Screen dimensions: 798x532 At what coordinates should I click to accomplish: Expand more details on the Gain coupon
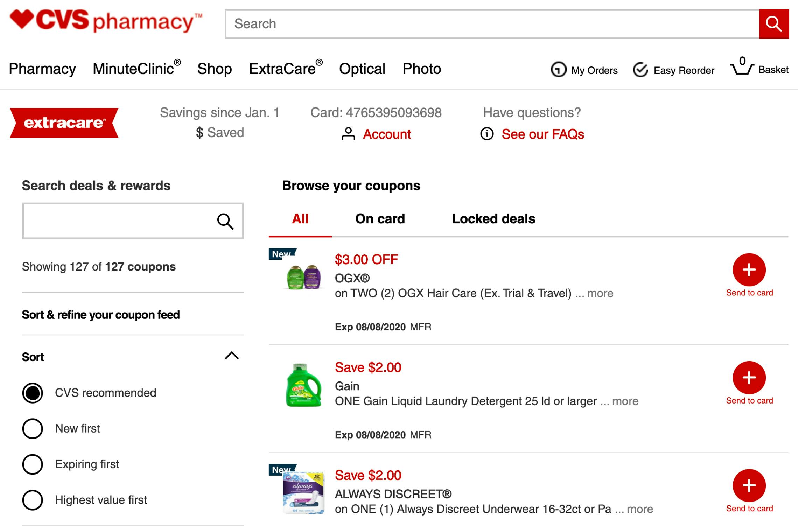coord(625,401)
